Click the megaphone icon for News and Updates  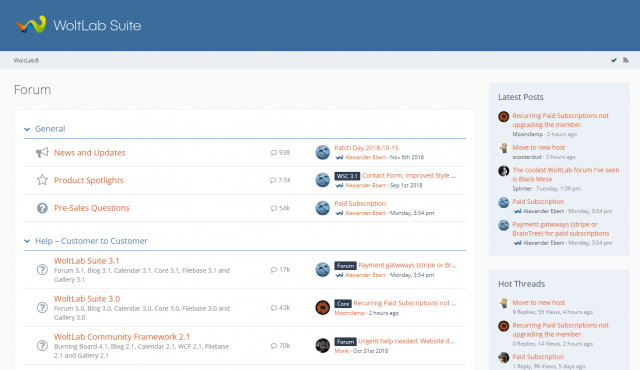pyautogui.click(x=42, y=153)
